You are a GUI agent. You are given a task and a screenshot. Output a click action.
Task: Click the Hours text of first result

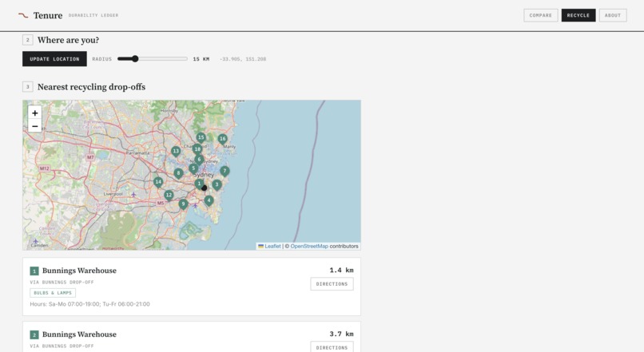point(90,304)
